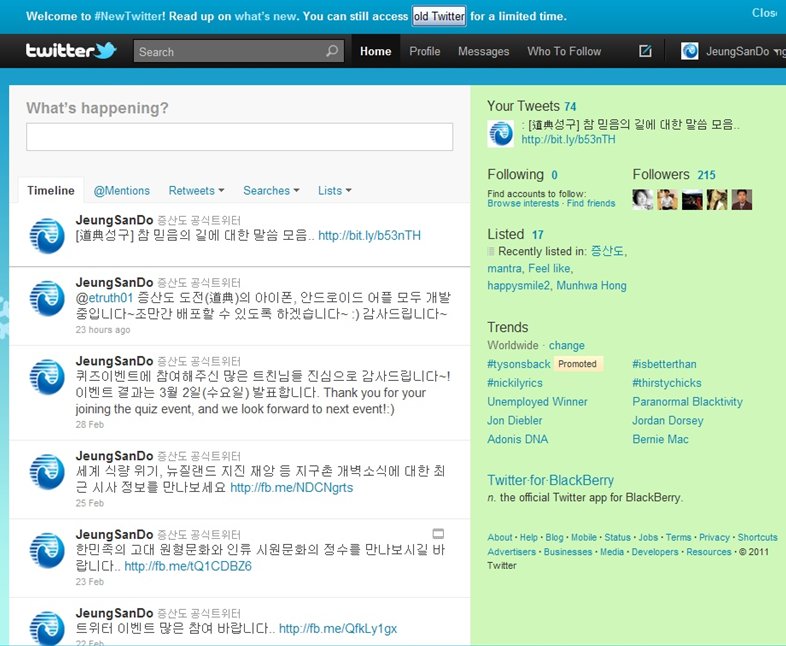
Task: Open Profile in the navigation bar
Action: point(425,51)
